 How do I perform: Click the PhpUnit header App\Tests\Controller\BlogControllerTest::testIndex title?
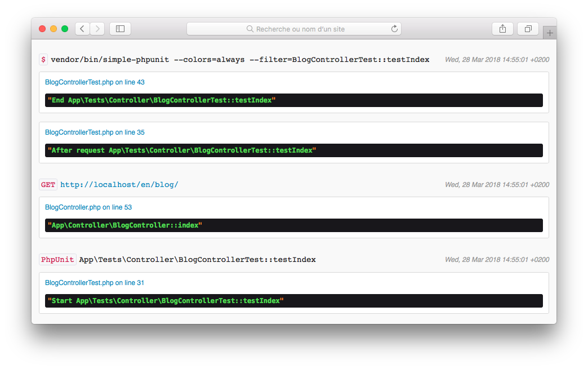pos(197,260)
